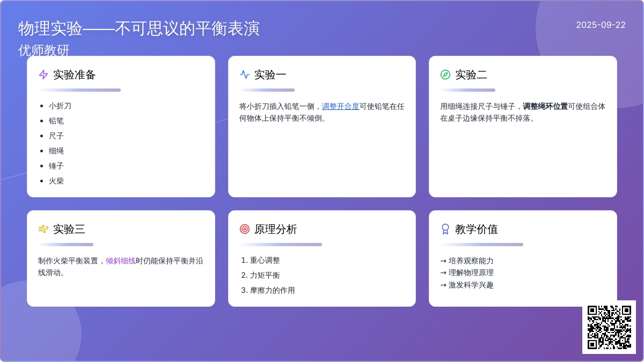Click the date 2025-09-22
The width and height of the screenshot is (644, 362).
(601, 25)
